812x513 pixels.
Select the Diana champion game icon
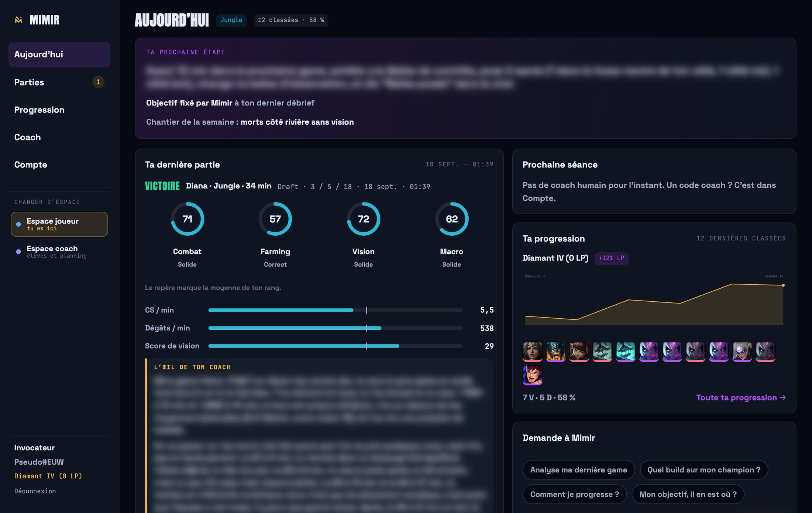pyautogui.click(x=742, y=351)
